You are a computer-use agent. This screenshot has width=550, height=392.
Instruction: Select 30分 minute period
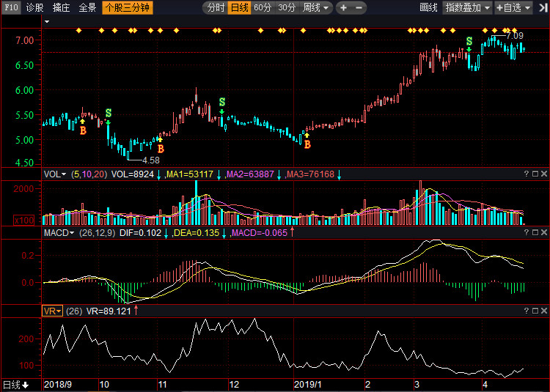tap(287, 8)
